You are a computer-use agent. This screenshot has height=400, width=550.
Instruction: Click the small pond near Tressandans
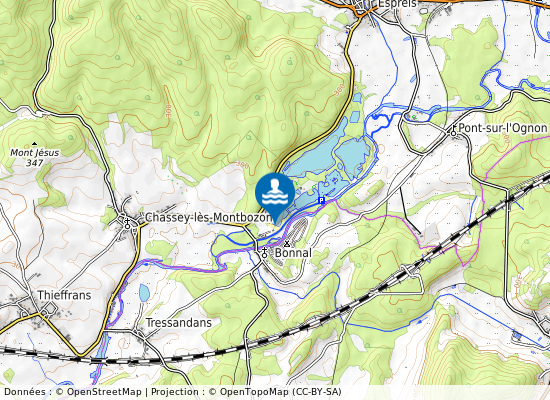tap(144, 293)
